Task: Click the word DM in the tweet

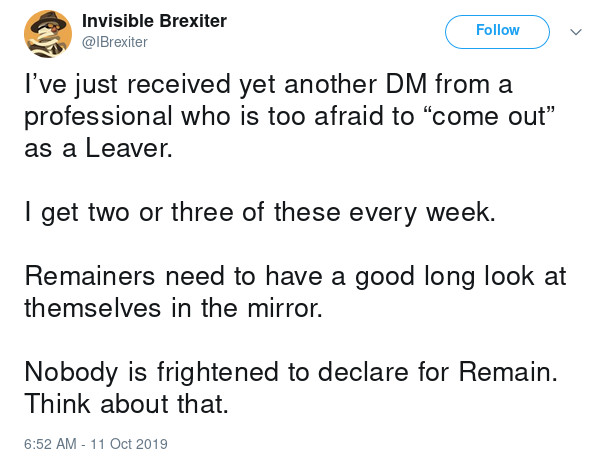Action: pyautogui.click(x=406, y=84)
